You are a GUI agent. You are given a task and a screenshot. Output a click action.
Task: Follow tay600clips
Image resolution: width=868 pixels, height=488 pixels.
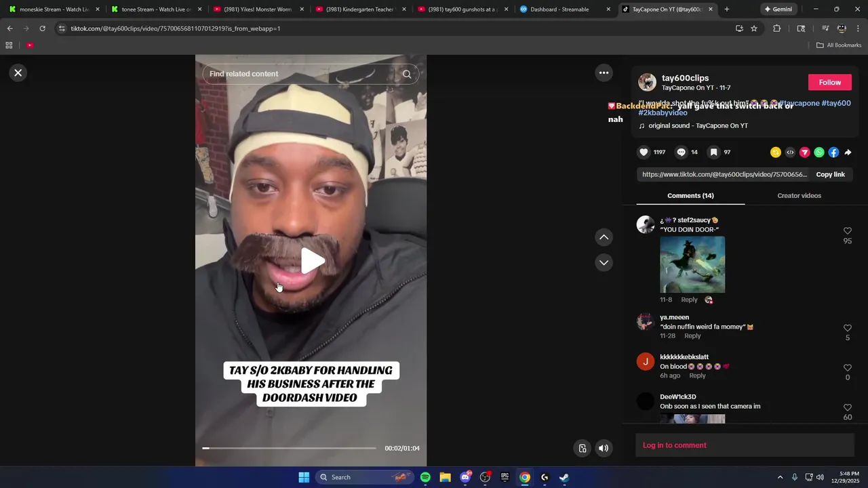click(x=829, y=82)
